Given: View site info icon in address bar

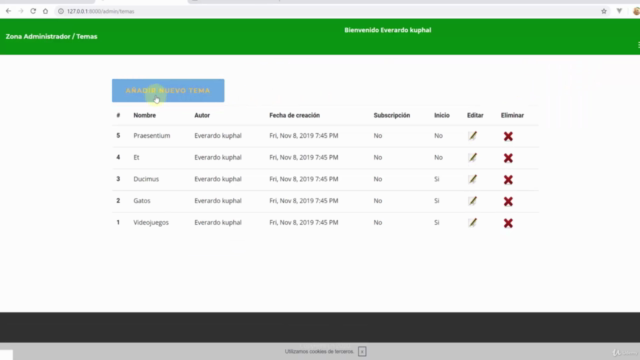Looking at the screenshot, I should pos(61,11).
